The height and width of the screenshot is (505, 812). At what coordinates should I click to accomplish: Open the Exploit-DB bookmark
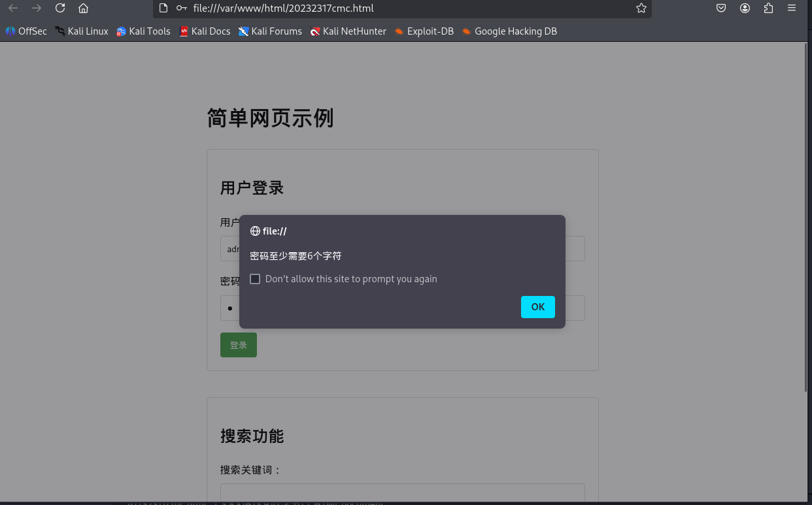coord(424,31)
